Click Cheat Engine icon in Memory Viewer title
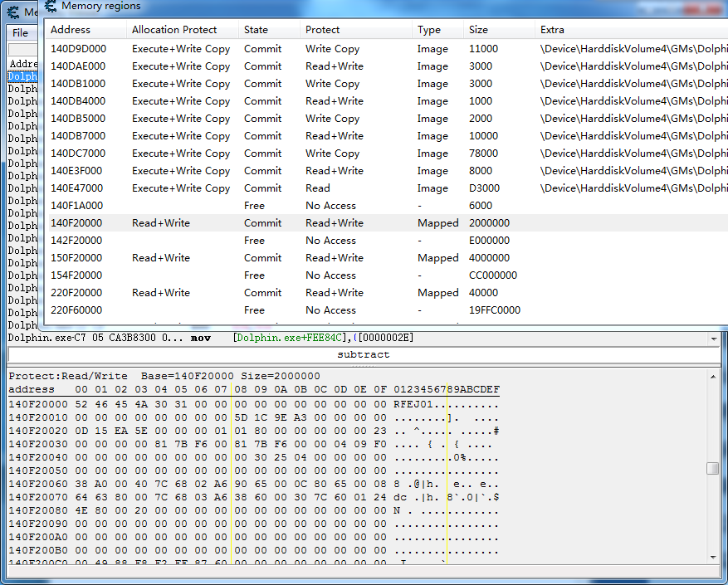 (x=14, y=12)
